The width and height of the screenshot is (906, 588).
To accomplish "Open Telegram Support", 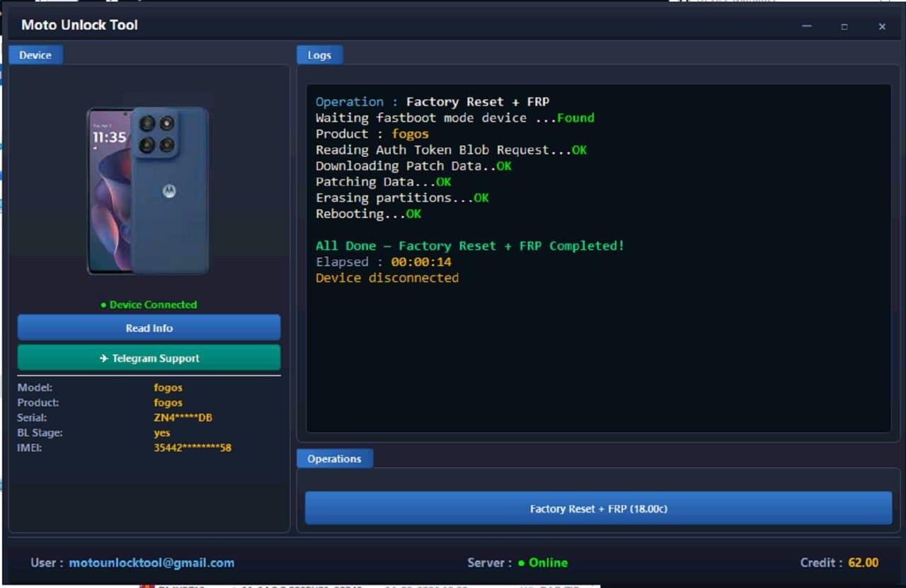I will [149, 358].
